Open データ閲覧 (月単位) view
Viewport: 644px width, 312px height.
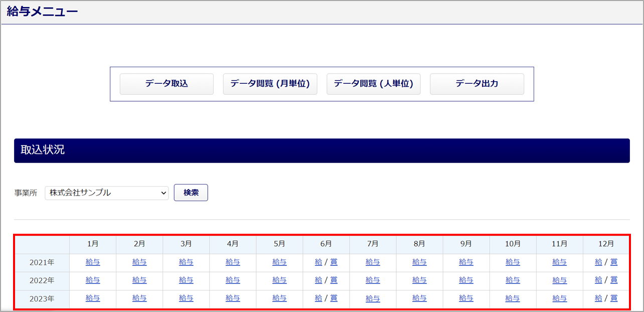270,84
